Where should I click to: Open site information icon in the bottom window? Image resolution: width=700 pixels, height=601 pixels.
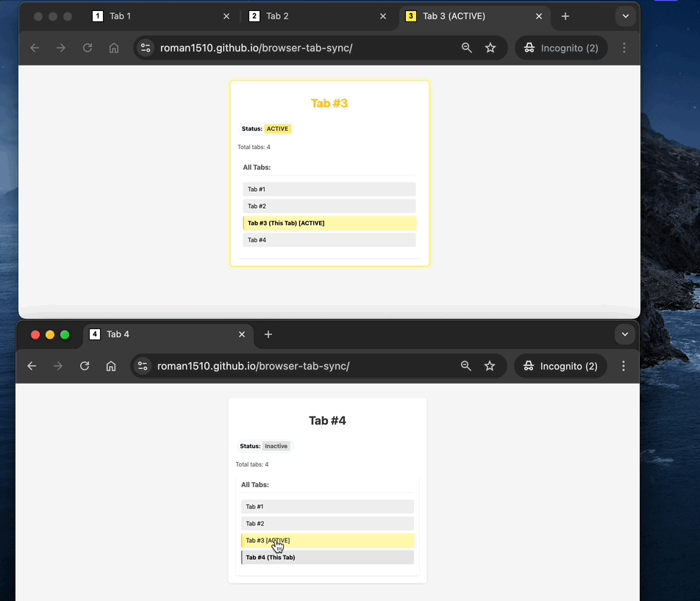[x=143, y=366]
